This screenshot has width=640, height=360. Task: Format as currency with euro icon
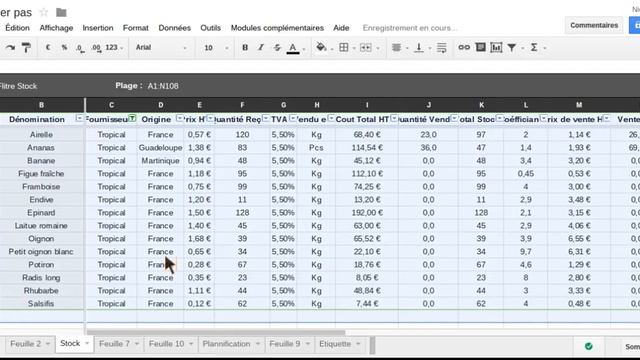tap(48, 47)
